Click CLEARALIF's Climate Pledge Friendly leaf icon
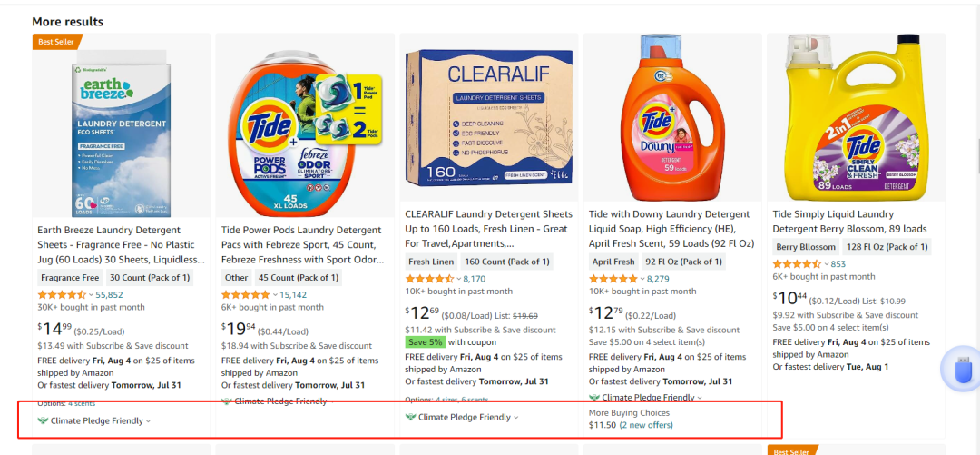The image size is (980, 455). (410, 417)
